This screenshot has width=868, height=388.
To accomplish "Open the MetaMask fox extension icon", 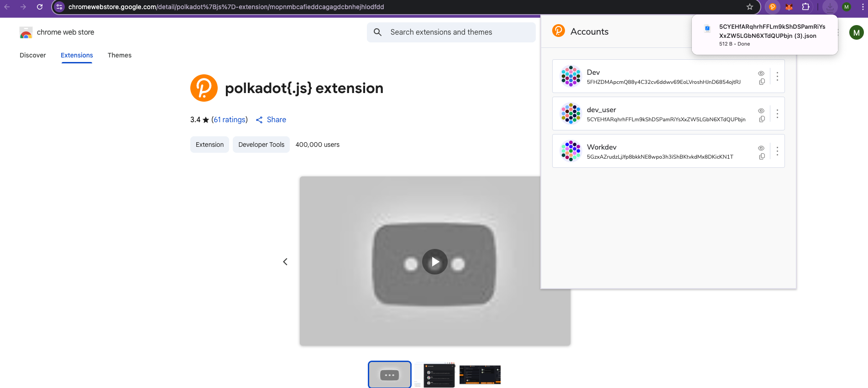I will 789,7.
